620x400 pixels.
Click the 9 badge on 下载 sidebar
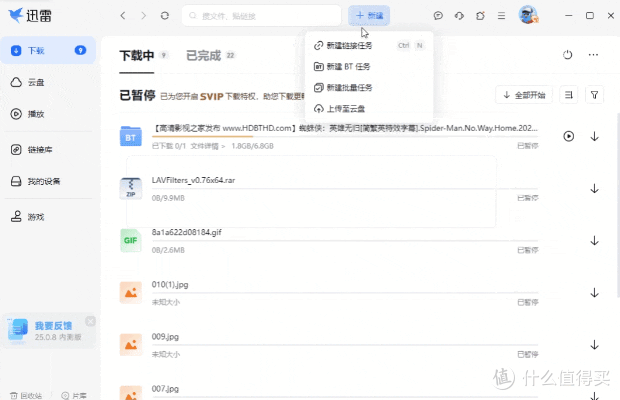pyautogui.click(x=80, y=50)
